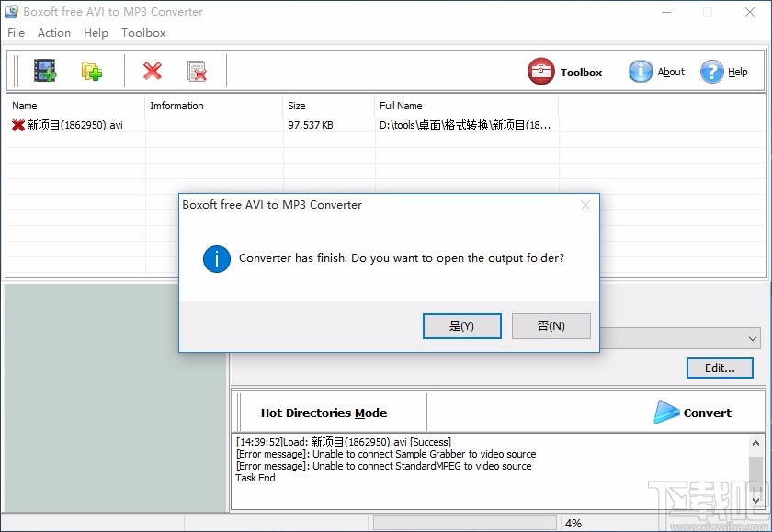Click the add video file toolbar icon
The image size is (772, 532).
coord(44,70)
